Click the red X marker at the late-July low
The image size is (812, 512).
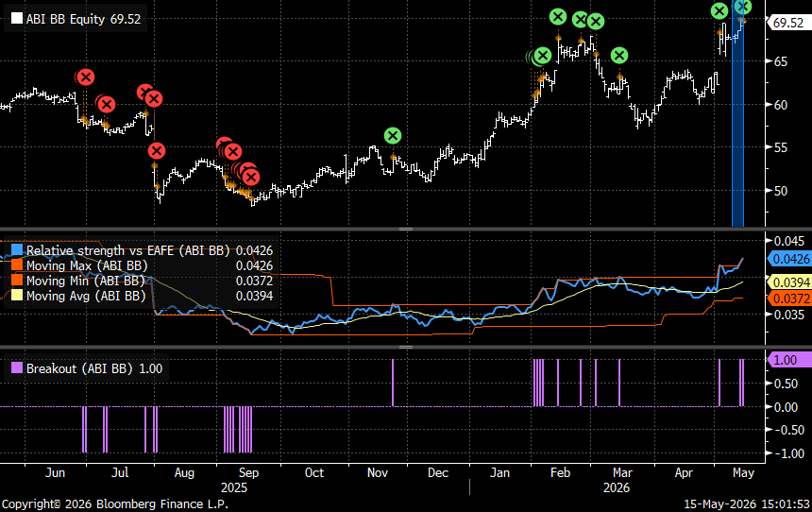157,151
